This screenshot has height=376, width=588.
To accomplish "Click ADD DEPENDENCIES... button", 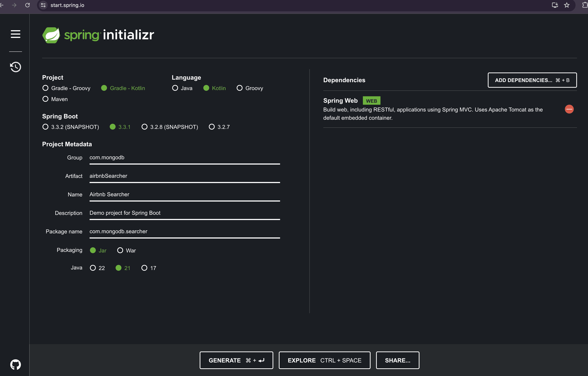I will point(532,80).
